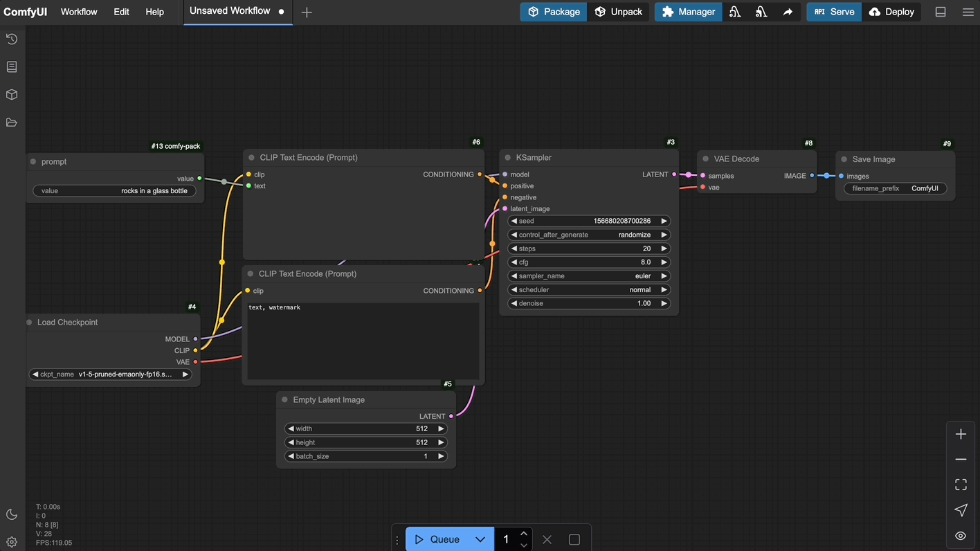Edit prompt value 'rocks in a glass bottle'
The image size is (980, 551).
pos(115,191)
